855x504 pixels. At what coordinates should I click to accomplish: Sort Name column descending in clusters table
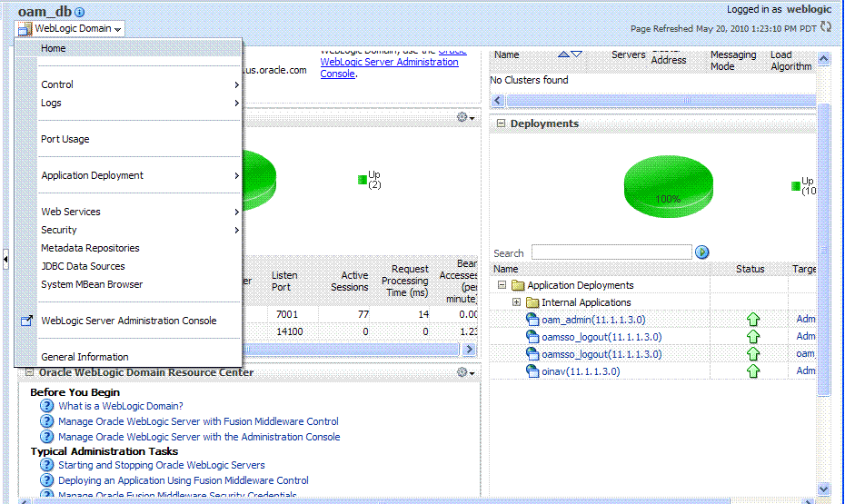(x=576, y=54)
